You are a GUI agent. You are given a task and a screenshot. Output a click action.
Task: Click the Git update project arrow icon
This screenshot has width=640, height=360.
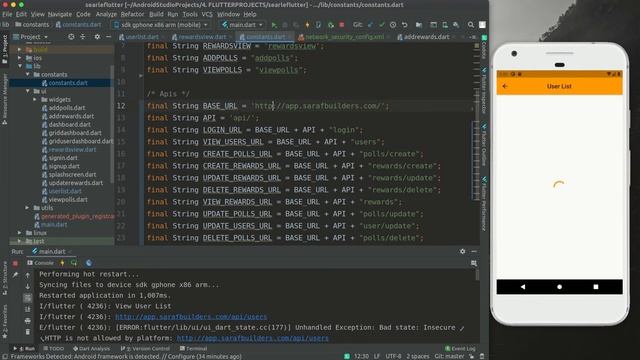coord(370,25)
